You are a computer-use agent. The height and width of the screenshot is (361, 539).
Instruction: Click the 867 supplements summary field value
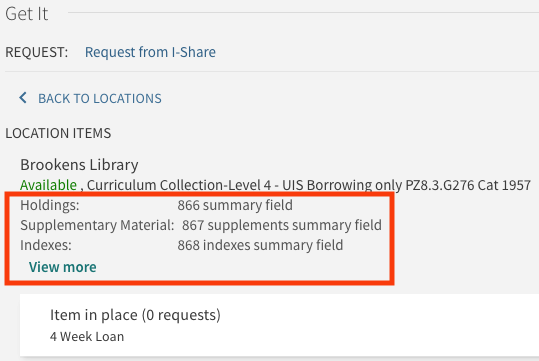click(282, 225)
